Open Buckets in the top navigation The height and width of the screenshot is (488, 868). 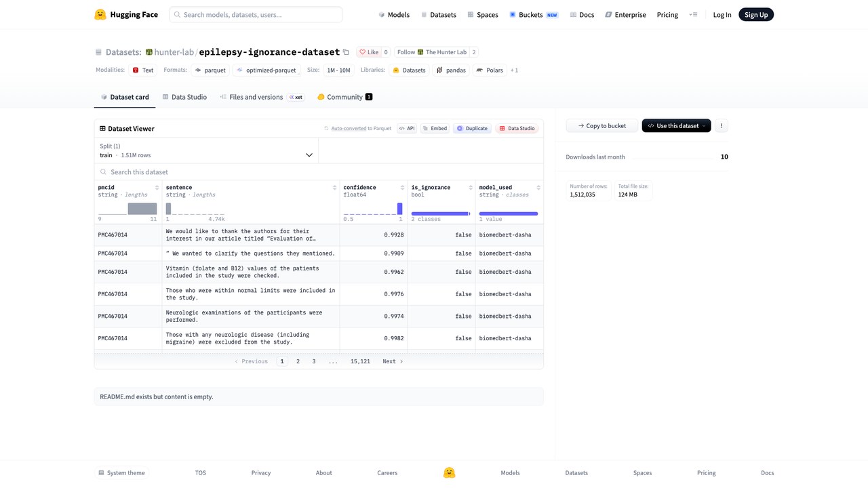coord(534,14)
